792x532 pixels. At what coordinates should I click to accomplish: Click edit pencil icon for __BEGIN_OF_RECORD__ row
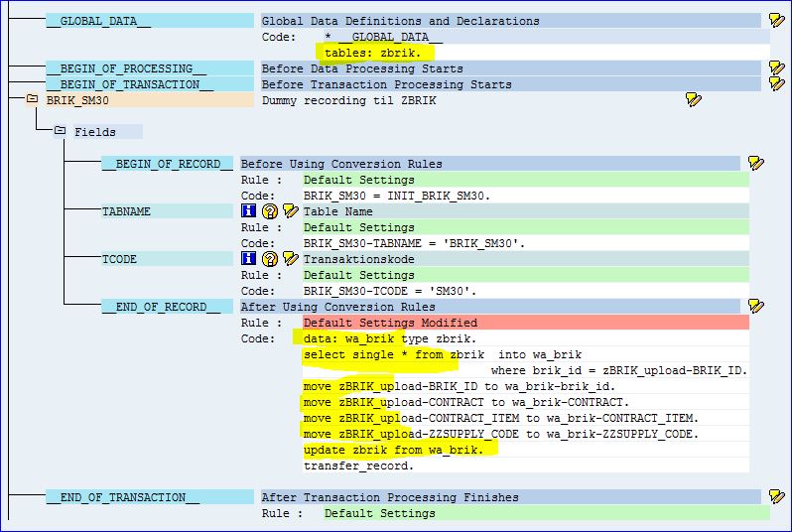755,163
